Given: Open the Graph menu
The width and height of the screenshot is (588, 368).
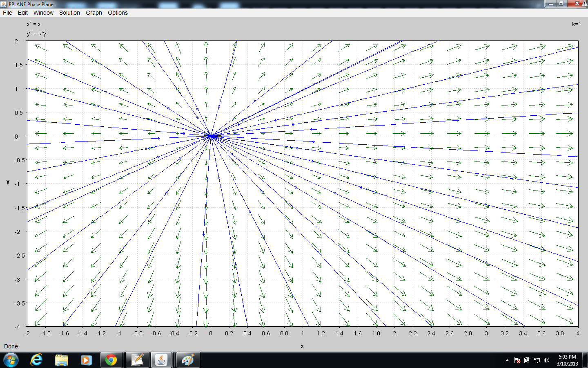Looking at the screenshot, I should 94,13.
